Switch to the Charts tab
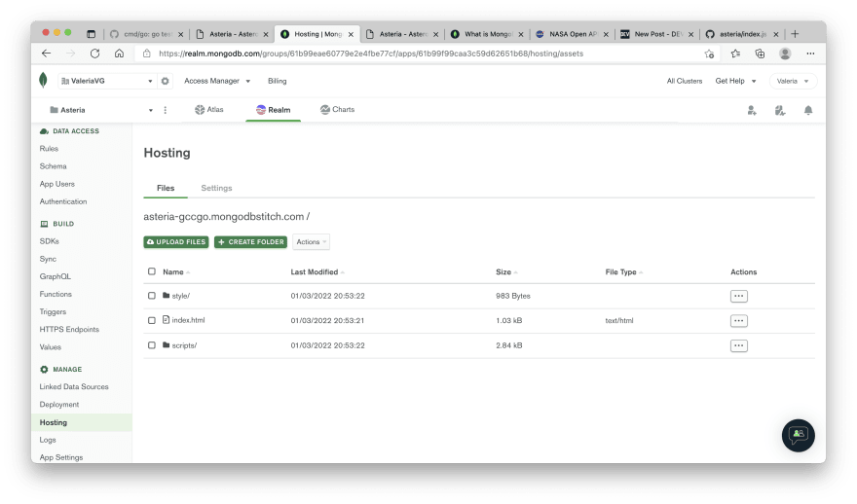 [337, 109]
